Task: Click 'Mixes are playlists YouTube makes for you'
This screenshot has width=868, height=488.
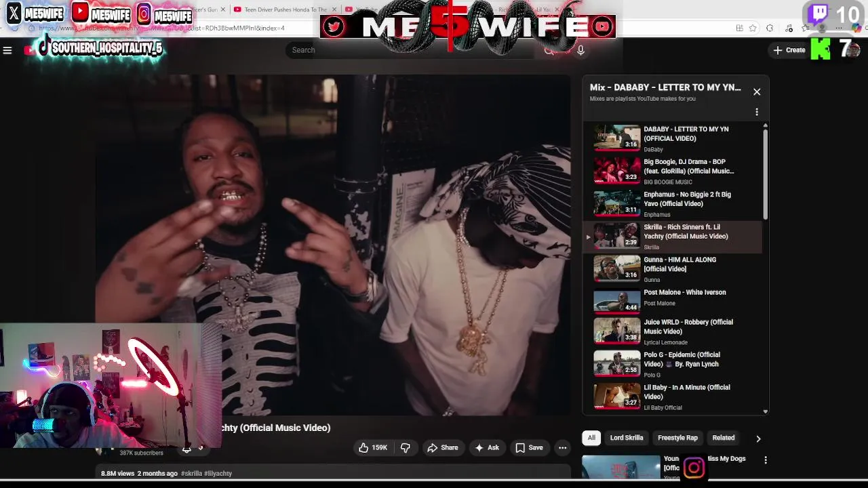Action: pyautogui.click(x=642, y=99)
